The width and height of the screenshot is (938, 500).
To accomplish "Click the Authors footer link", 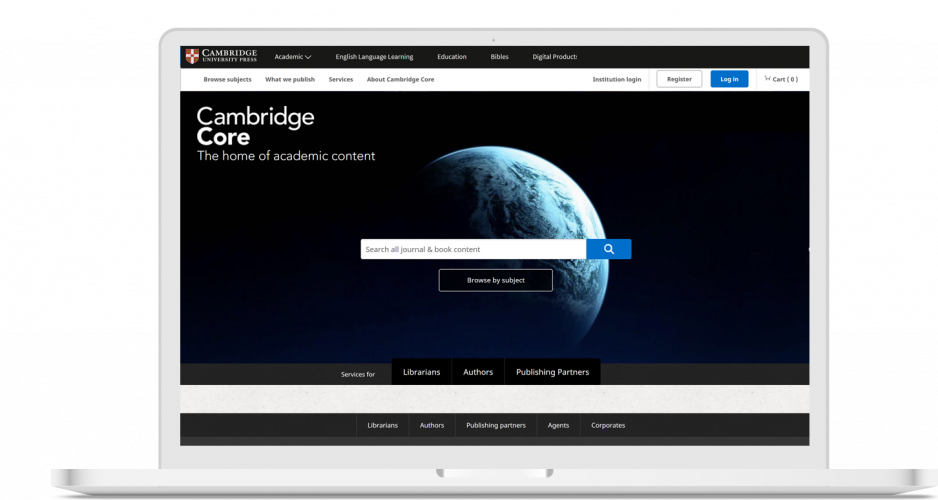I will point(432,425).
